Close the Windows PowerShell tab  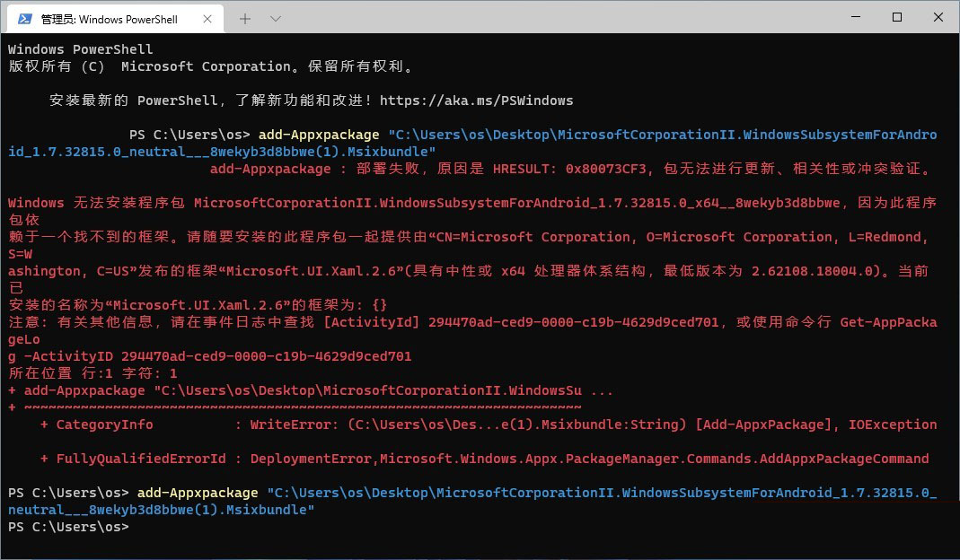207,19
